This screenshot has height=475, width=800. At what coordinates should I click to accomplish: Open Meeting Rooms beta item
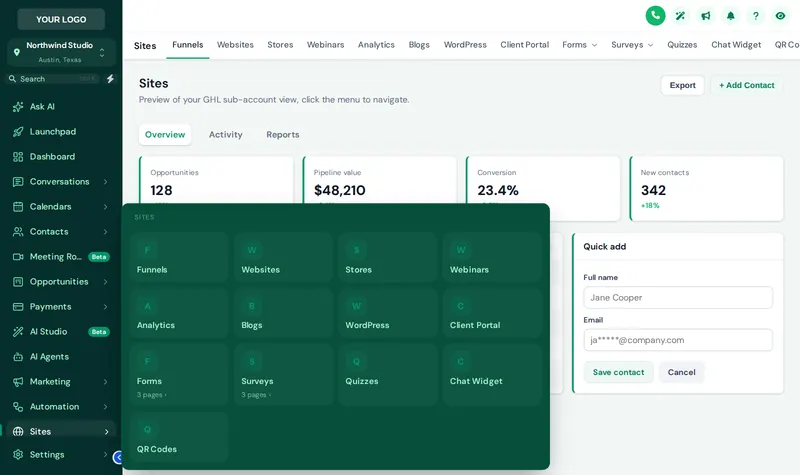point(61,257)
